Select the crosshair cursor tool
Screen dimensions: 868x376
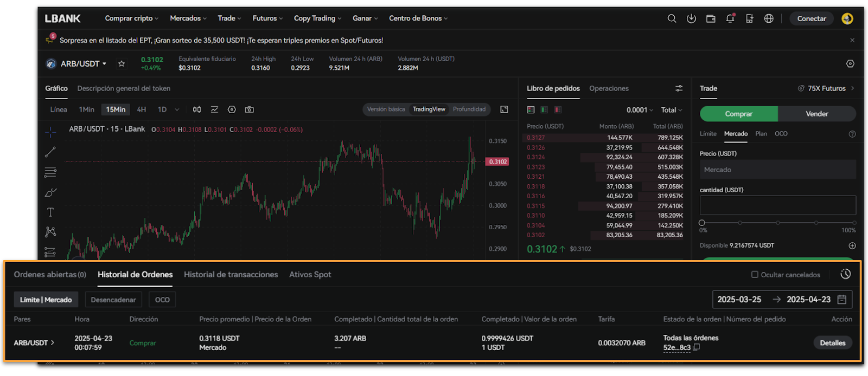[x=50, y=132]
